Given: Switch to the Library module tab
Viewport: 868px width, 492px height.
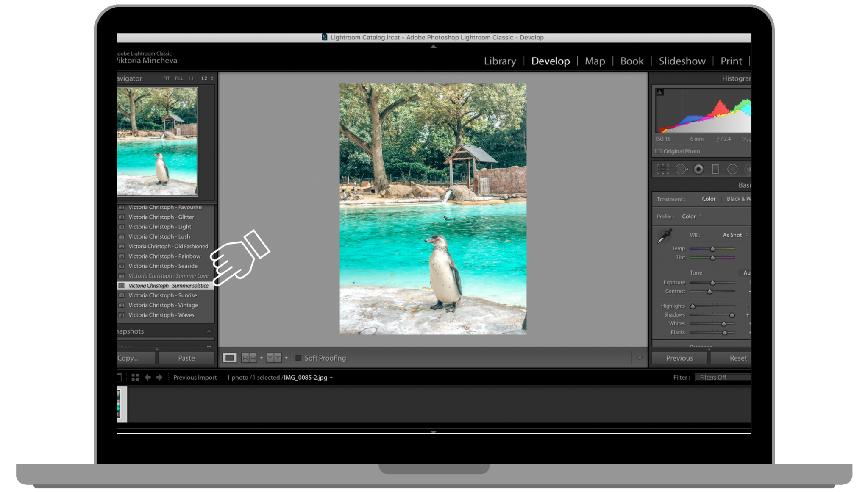Looking at the screenshot, I should tap(500, 61).
